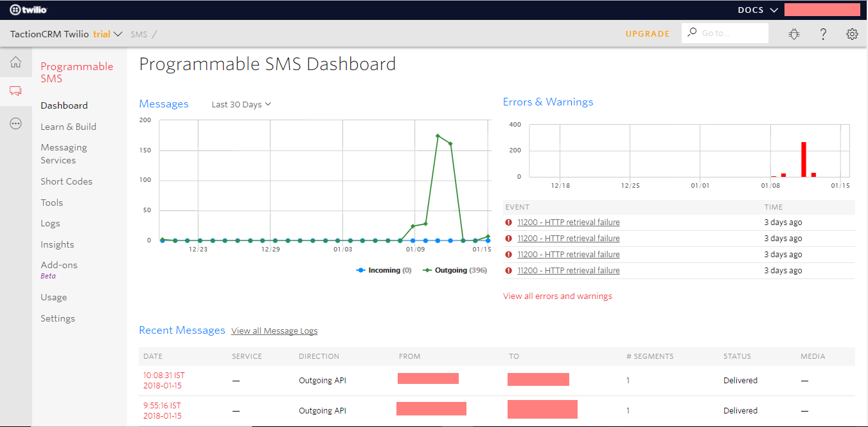Click Delivered status of 9:55:16 message
This screenshot has height=427, width=868.
click(740, 411)
